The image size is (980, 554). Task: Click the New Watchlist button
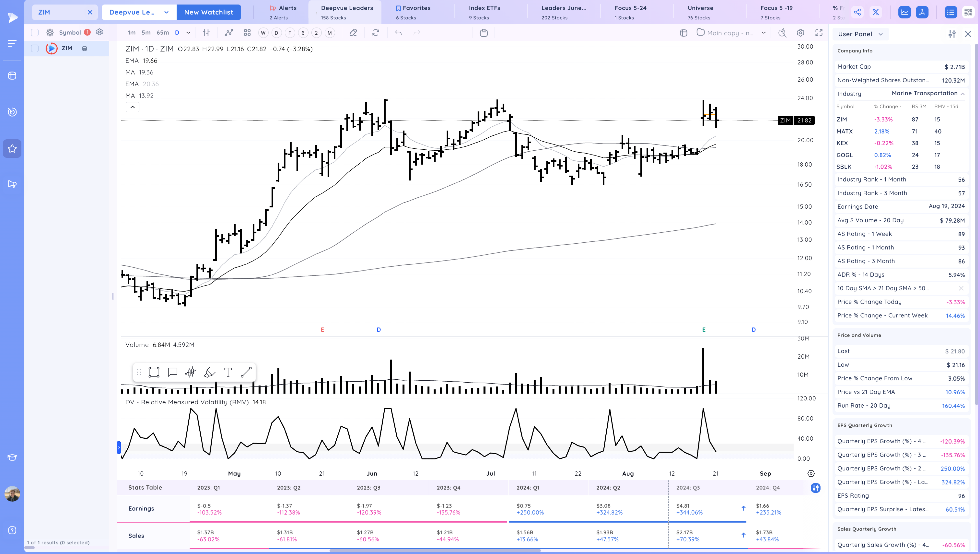208,12
